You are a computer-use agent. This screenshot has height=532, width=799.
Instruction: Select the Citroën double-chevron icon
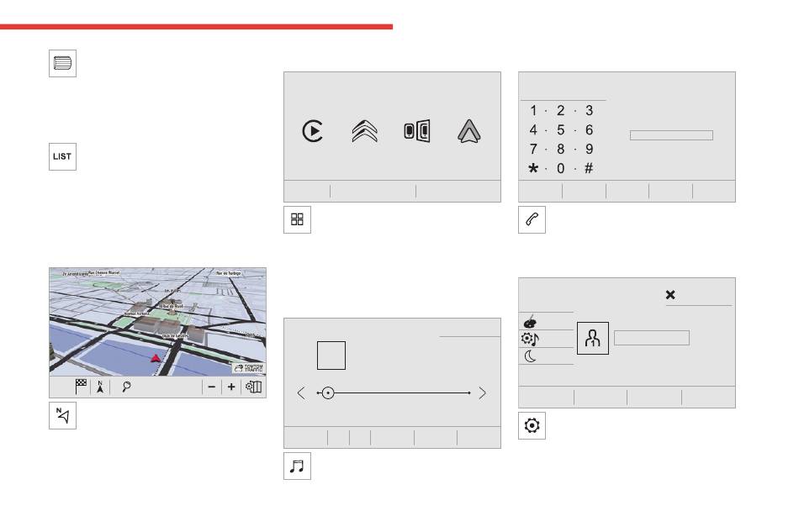coord(364,131)
